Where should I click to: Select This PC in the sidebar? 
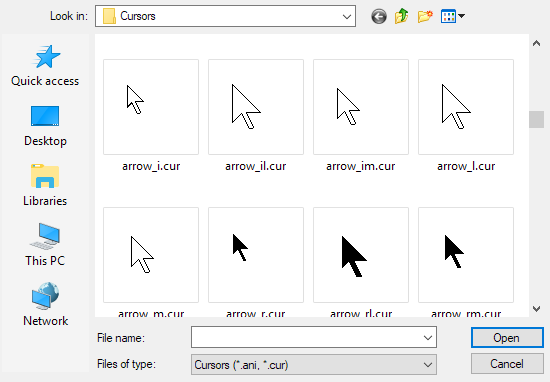click(45, 245)
